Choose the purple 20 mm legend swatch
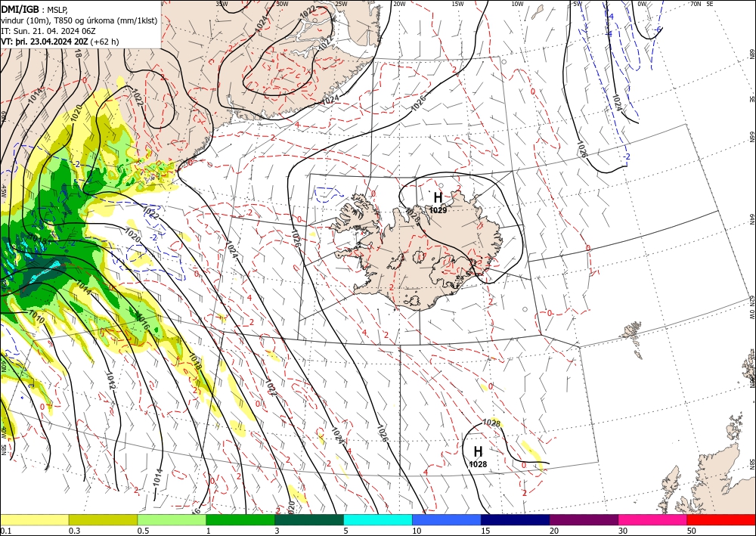This screenshot has width=756, height=536. coord(584,519)
